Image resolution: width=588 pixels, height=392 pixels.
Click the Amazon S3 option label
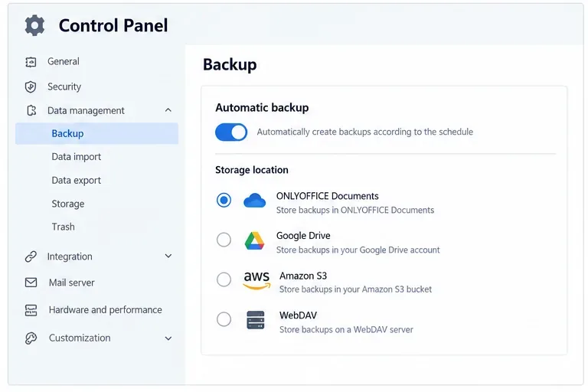click(303, 276)
